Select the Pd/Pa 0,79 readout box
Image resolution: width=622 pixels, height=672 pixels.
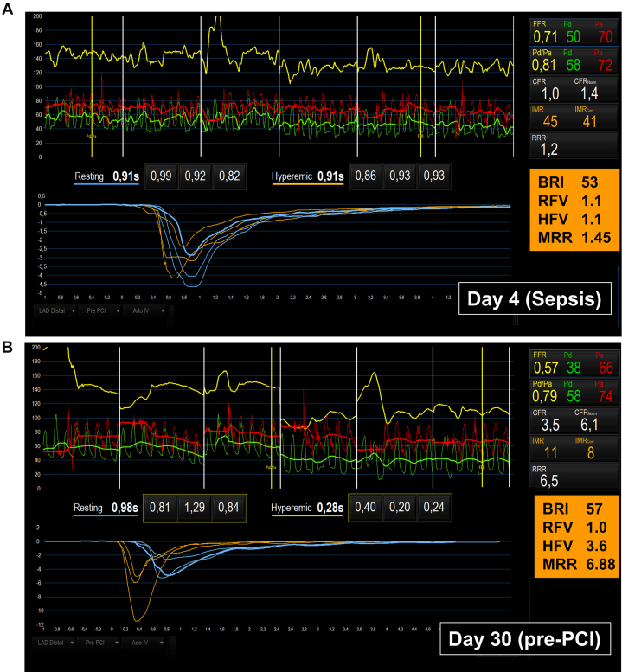tap(574, 392)
